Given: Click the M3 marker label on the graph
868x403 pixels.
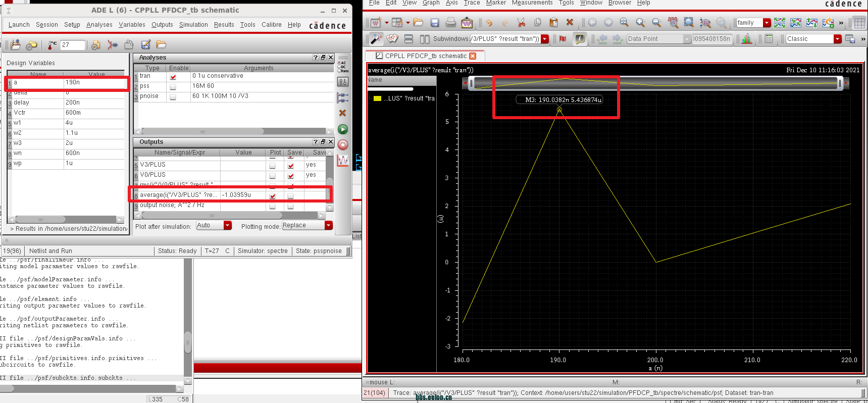Looking at the screenshot, I should click(559, 100).
